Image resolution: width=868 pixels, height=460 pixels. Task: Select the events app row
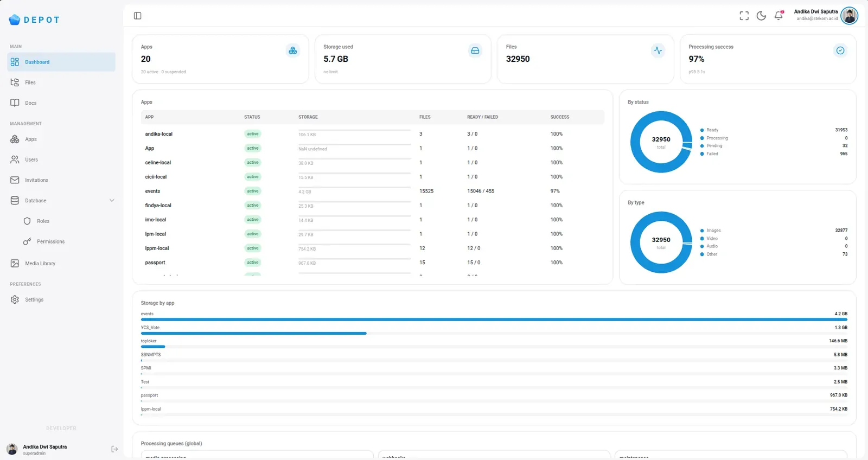(373, 191)
